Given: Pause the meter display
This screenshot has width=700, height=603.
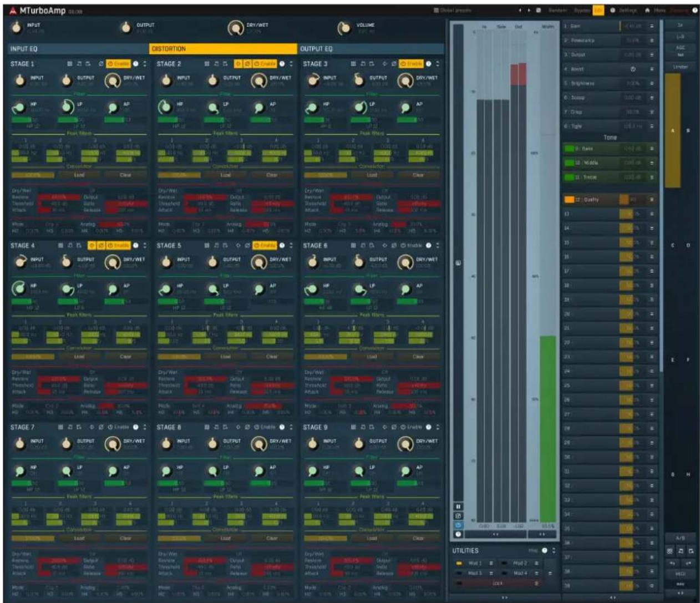Looking at the screenshot, I should coord(458,506).
